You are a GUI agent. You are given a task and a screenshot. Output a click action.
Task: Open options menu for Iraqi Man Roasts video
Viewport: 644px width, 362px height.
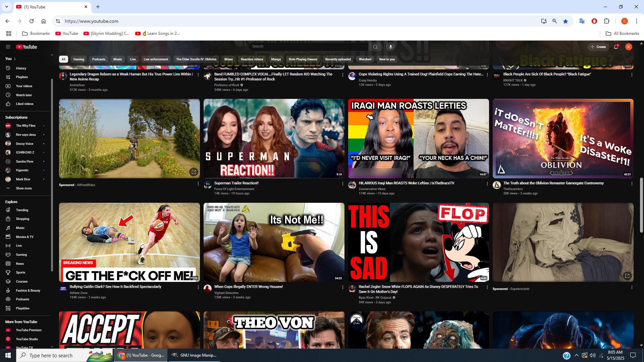(x=487, y=184)
